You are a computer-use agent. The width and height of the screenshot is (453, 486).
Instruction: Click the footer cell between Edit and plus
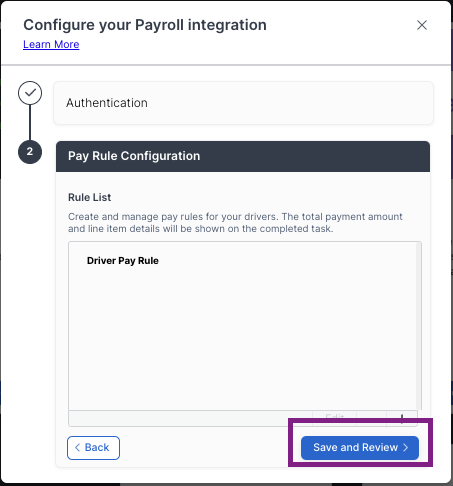(x=371, y=417)
